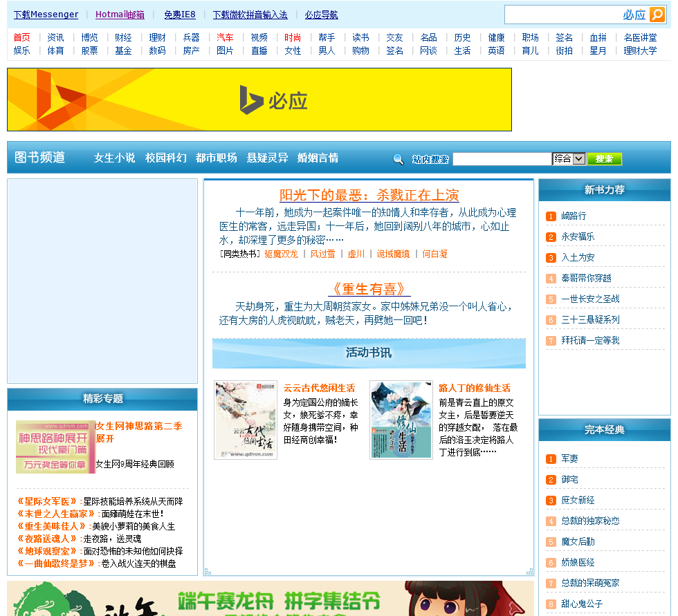
Task: Open related book 虚川
Action: (356, 254)
